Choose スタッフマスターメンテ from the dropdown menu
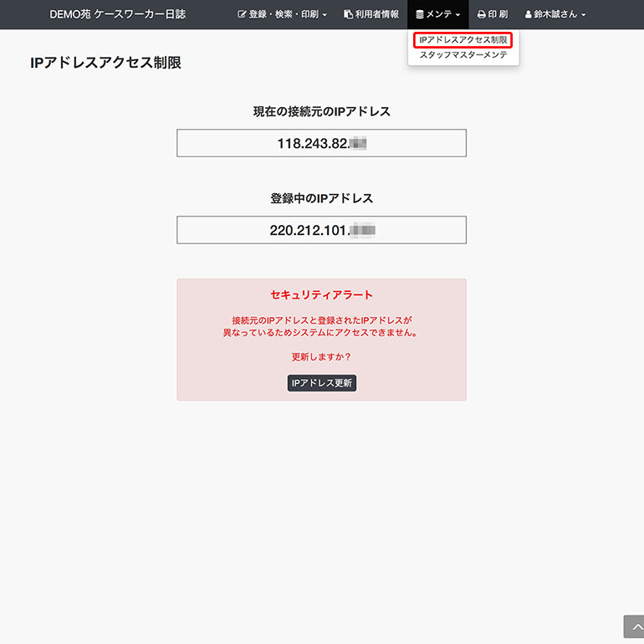The width and height of the screenshot is (644, 644). point(463,55)
